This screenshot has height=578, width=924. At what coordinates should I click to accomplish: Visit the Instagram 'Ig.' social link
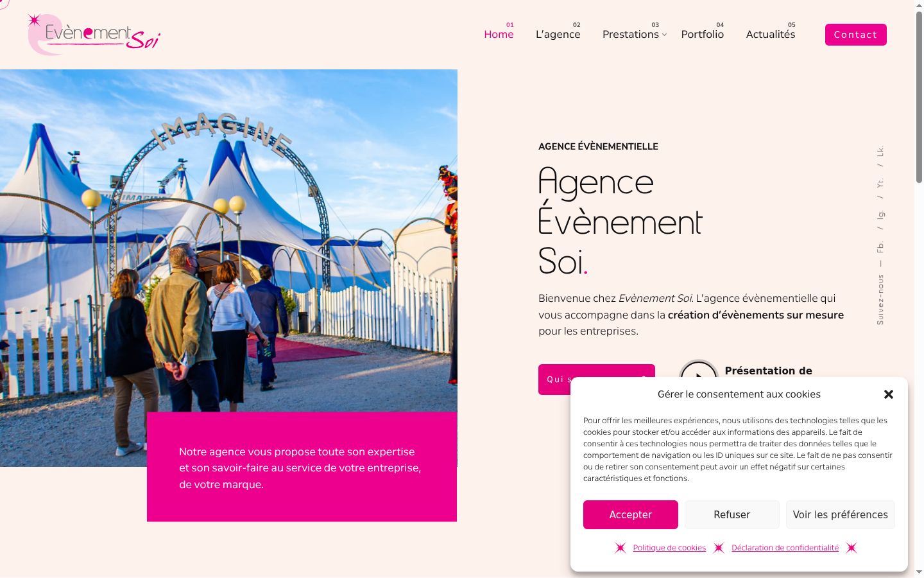pyautogui.click(x=880, y=215)
